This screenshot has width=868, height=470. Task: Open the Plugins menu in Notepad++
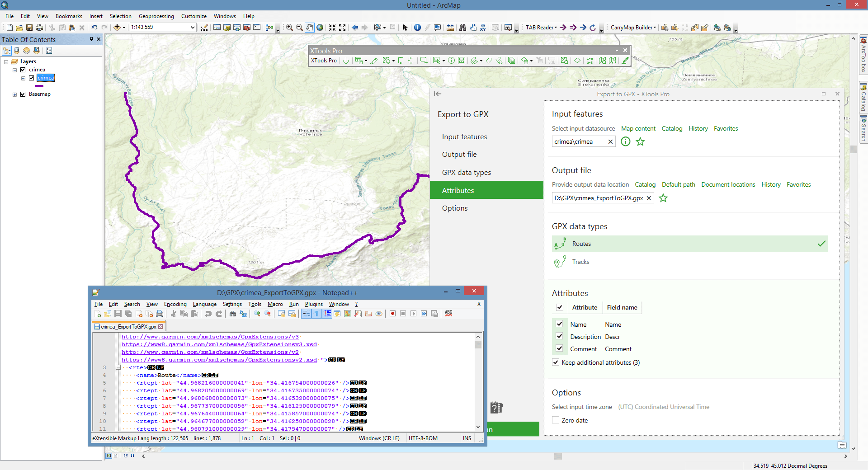pyautogui.click(x=314, y=304)
